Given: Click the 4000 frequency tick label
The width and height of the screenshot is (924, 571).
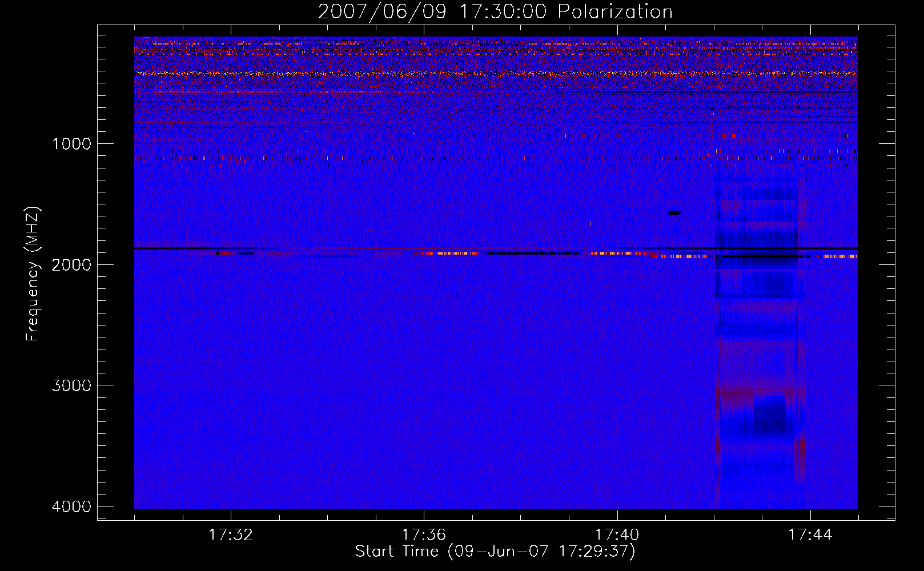Looking at the screenshot, I should pos(72,506).
